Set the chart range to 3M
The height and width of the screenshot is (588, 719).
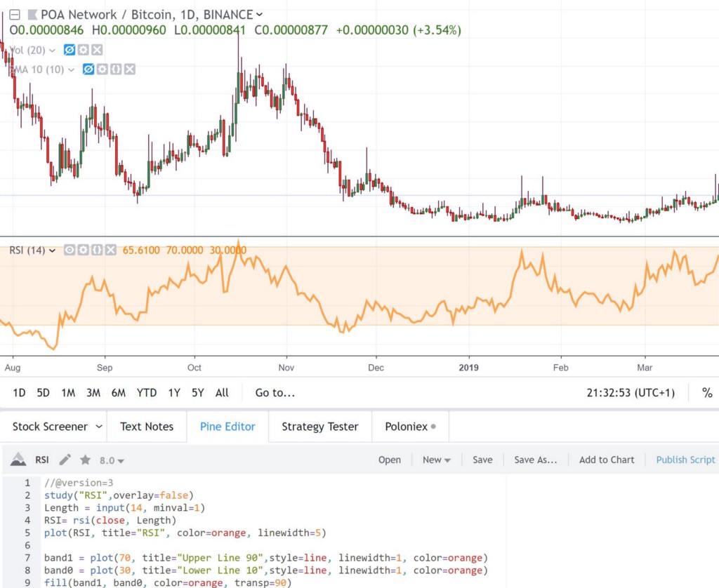click(93, 393)
